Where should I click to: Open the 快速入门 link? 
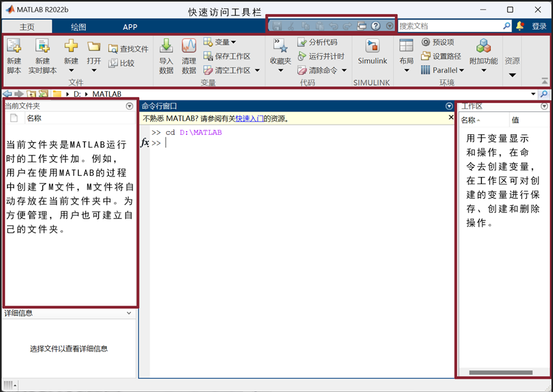(x=249, y=119)
